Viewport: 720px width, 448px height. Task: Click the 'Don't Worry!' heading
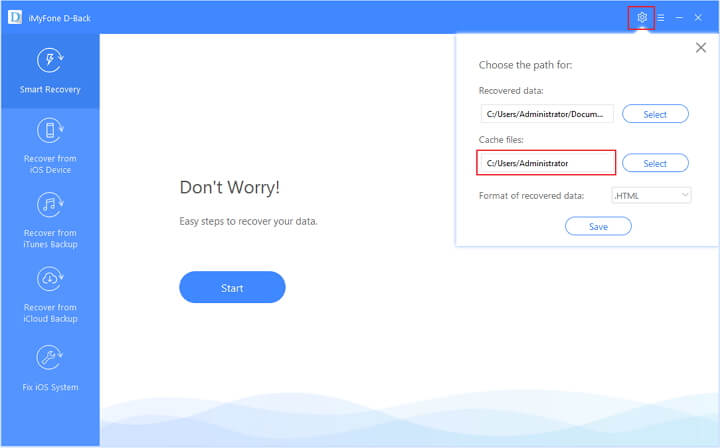click(230, 187)
